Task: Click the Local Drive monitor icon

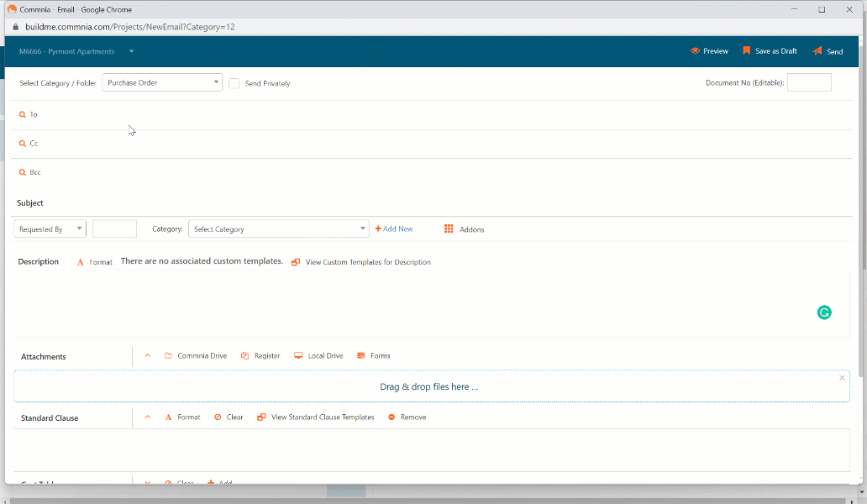Action: point(298,355)
